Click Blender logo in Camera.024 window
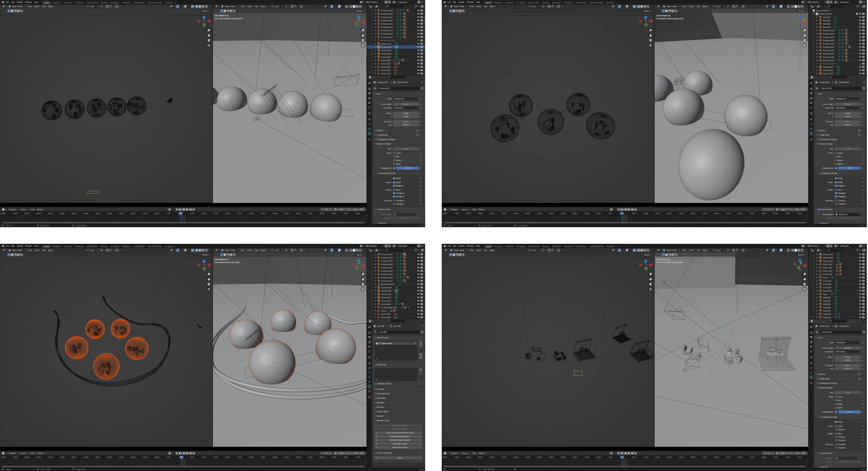 [3, 2]
